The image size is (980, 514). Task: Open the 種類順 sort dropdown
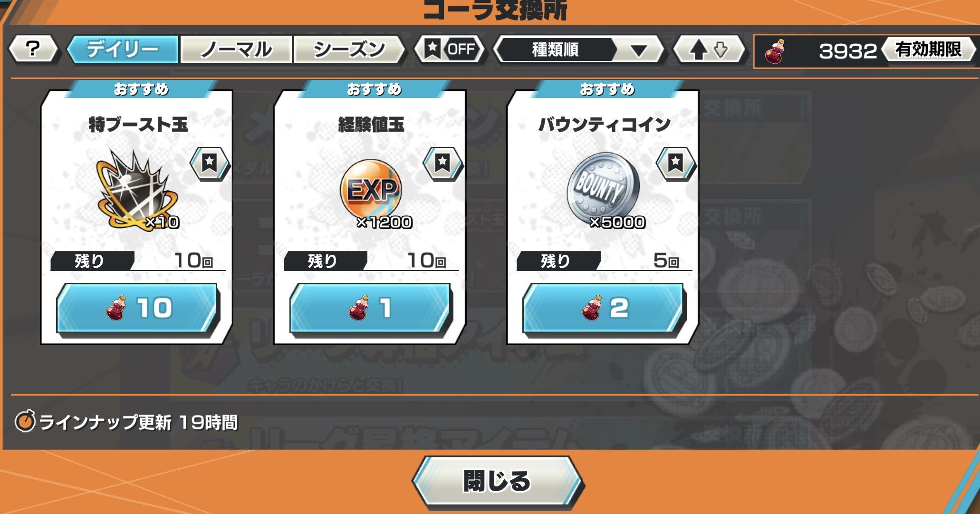pos(578,49)
